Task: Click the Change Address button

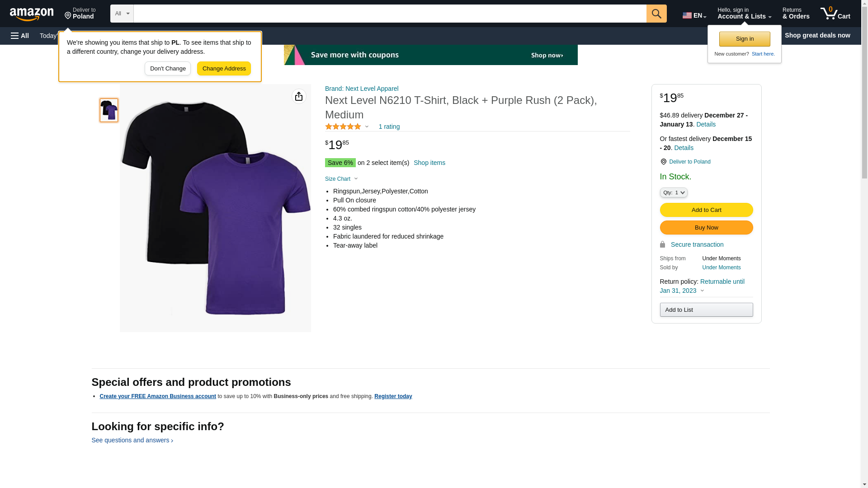Action: 224,69
